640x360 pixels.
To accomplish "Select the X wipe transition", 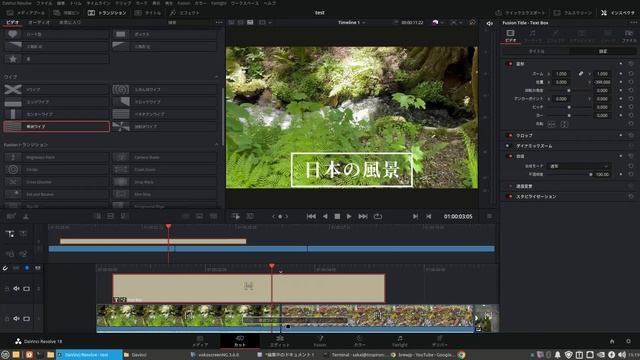I will coord(56,89).
